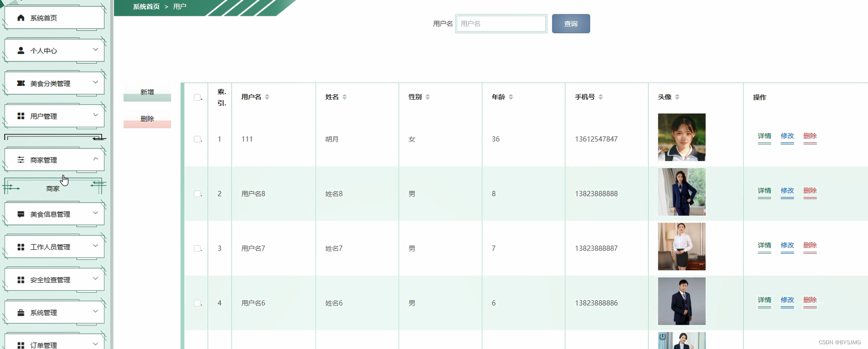Click the home icon beside 系统首页
The image size is (868, 349).
(20, 18)
